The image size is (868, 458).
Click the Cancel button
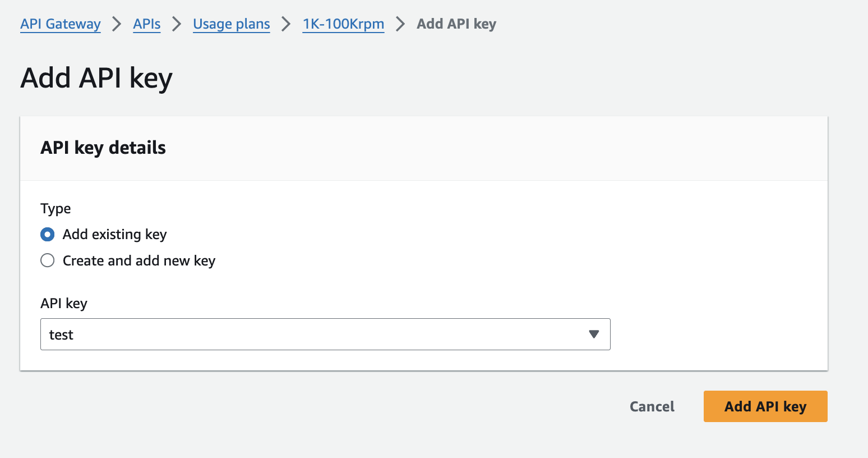652,406
